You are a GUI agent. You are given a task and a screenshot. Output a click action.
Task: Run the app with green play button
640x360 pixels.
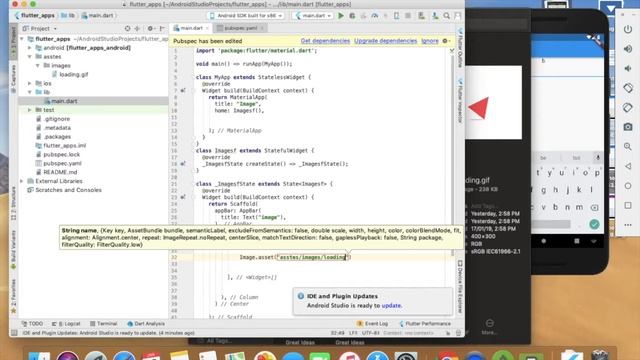pos(341,16)
